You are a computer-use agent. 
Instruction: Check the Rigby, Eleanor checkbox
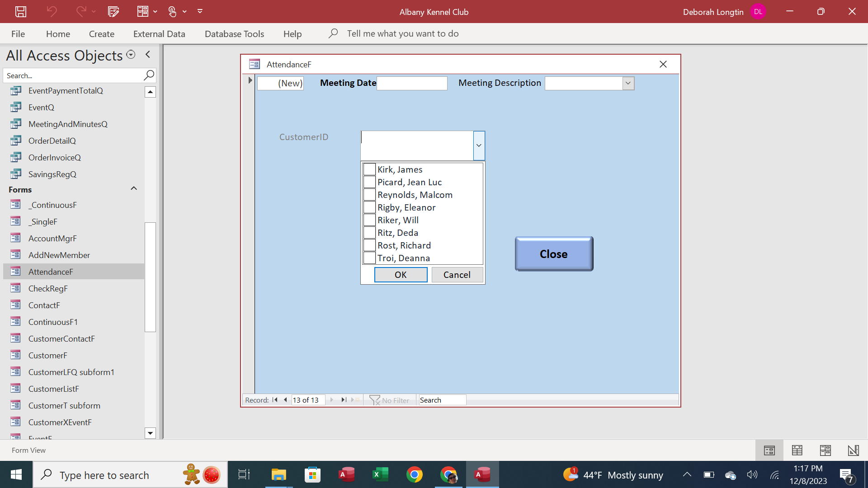pyautogui.click(x=369, y=207)
